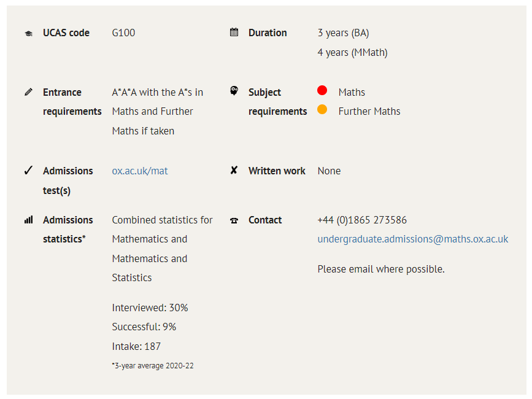Viewport: 532px width, 399px height.
Task: Click the Intake: 187 statistic
Action: (136, 346)
